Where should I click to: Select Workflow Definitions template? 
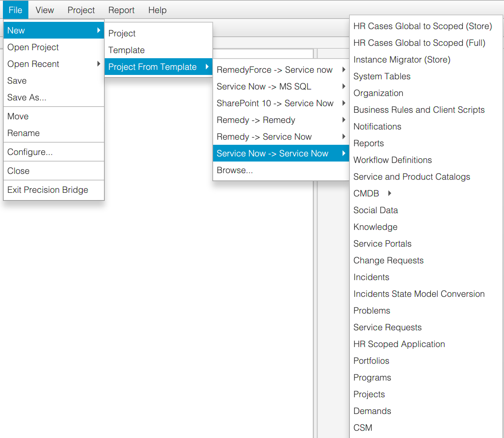pyautogui.click(x=426, y=160)
